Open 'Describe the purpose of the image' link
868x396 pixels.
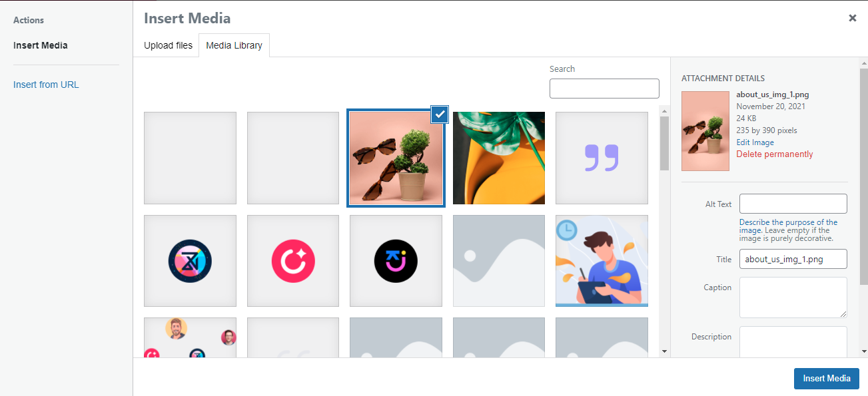pos(788,226)
